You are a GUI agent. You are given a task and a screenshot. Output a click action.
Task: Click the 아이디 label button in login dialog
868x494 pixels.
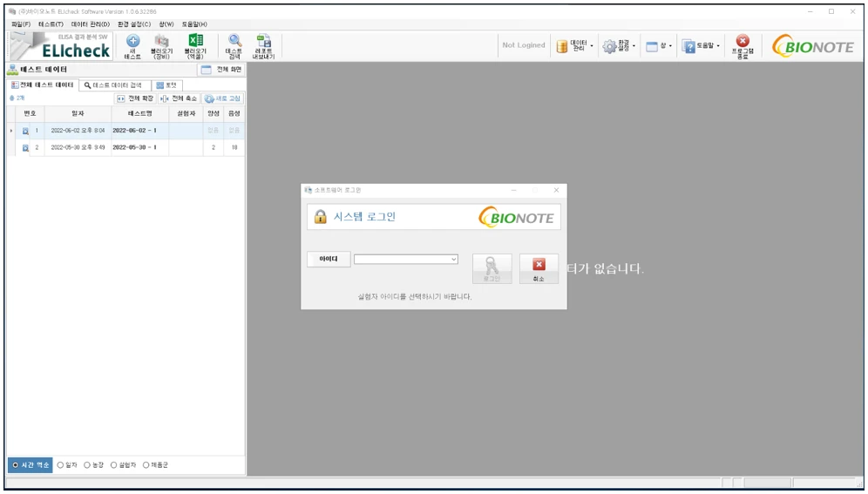click(x=329, y=259)
